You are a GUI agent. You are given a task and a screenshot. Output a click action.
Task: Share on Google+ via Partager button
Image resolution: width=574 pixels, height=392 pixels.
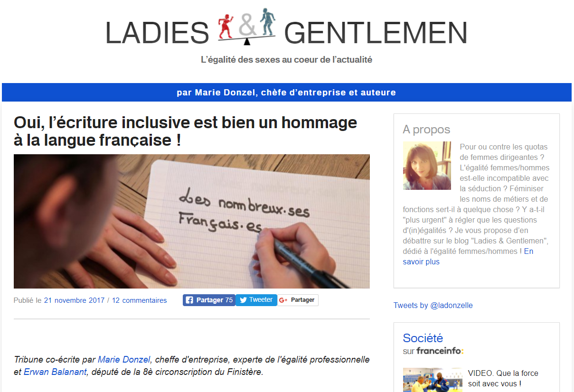298,300
